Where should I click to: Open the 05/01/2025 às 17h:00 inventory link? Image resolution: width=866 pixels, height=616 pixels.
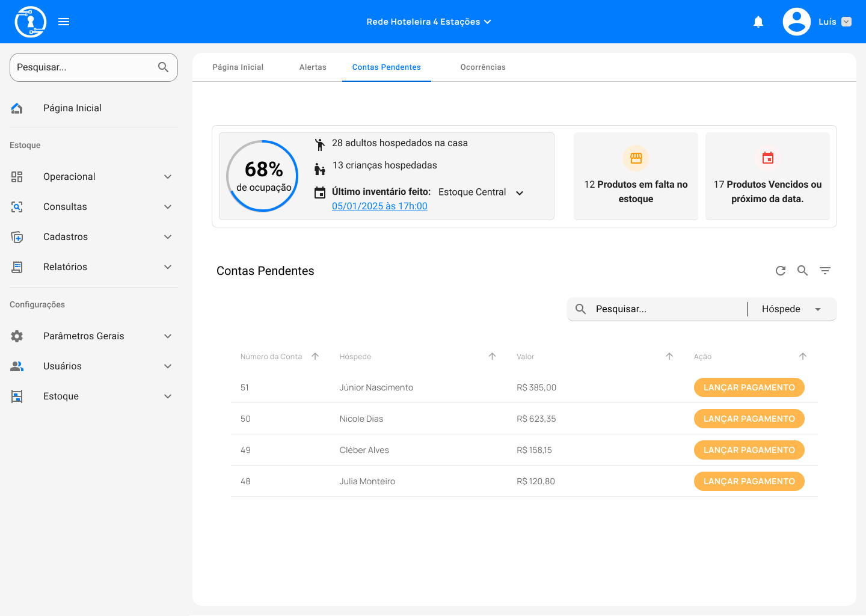pyautogui.click(x=379, y=206)
